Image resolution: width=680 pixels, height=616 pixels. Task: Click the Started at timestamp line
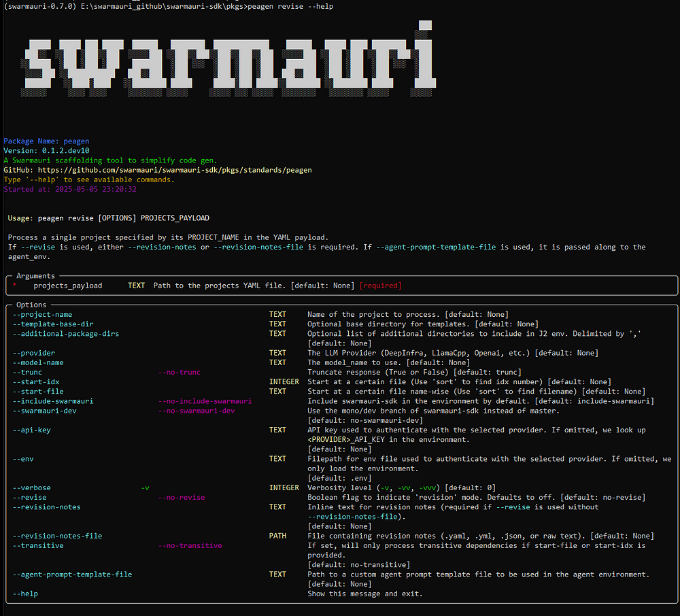click(70, 189)
